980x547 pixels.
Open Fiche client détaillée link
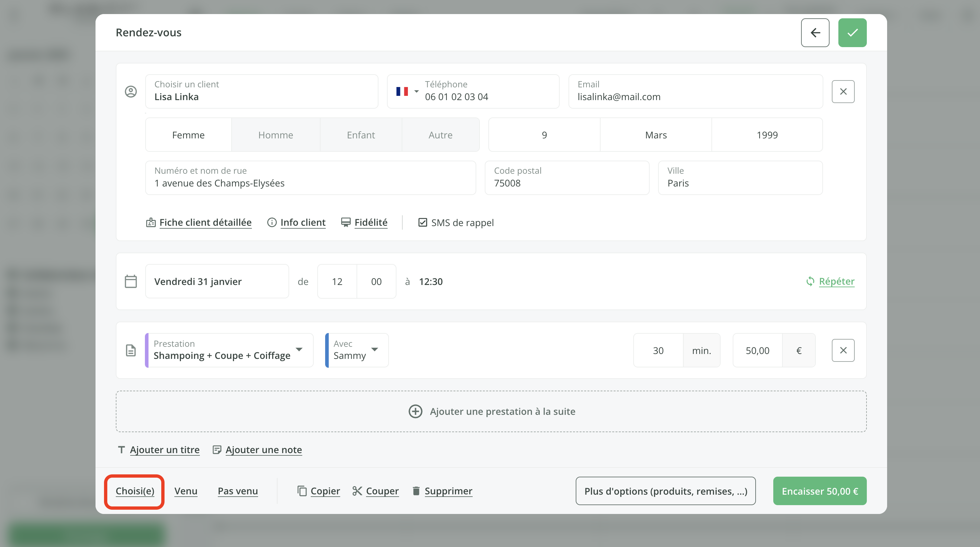(205, 222)
